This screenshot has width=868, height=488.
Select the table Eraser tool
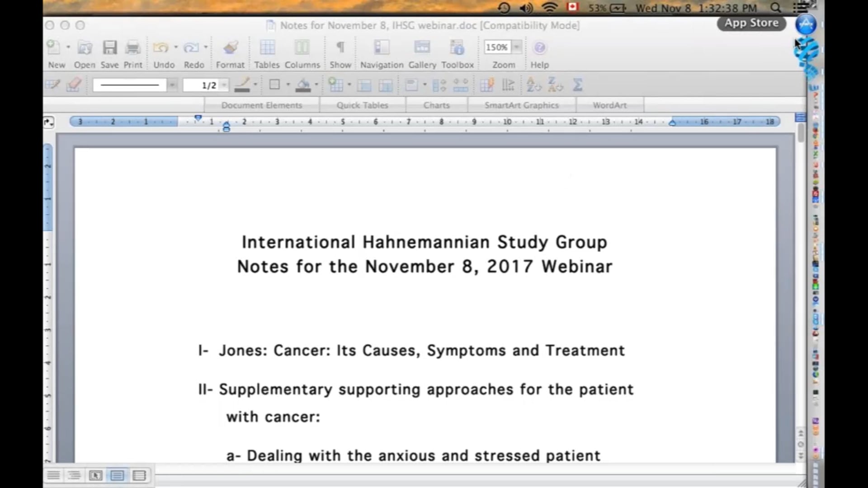(74, 84)
